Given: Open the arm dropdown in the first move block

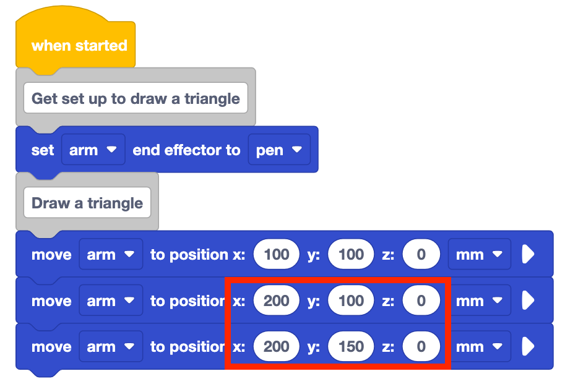Looking at the screenshot, I should pyautogui.click(x=111, y=255).
